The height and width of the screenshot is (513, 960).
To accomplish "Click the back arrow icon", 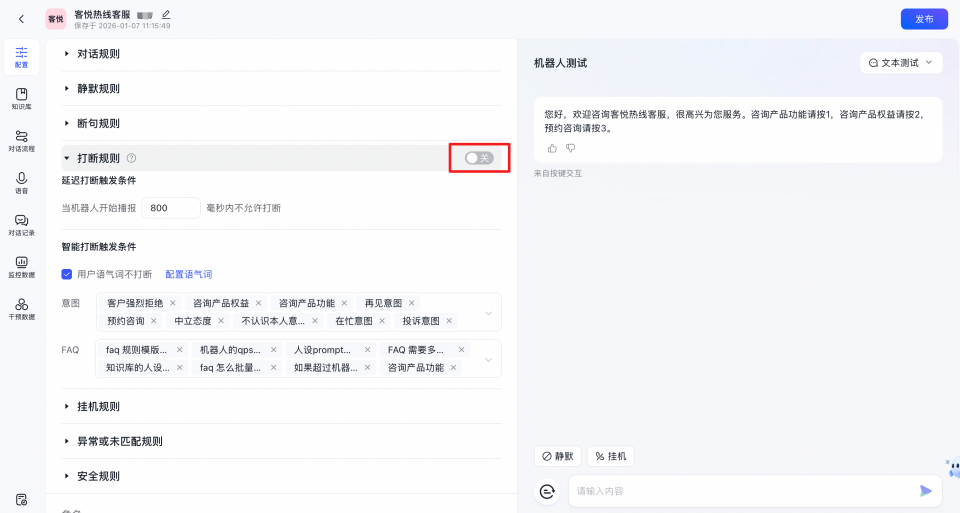I will tap(21, 19).
